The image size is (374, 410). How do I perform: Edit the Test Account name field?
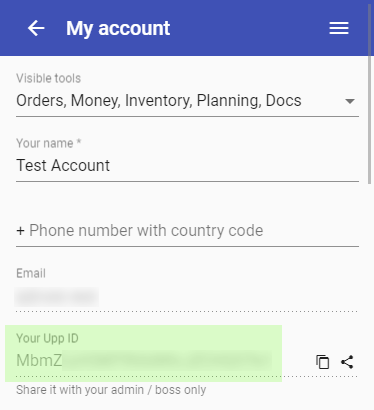pos(187,166)
